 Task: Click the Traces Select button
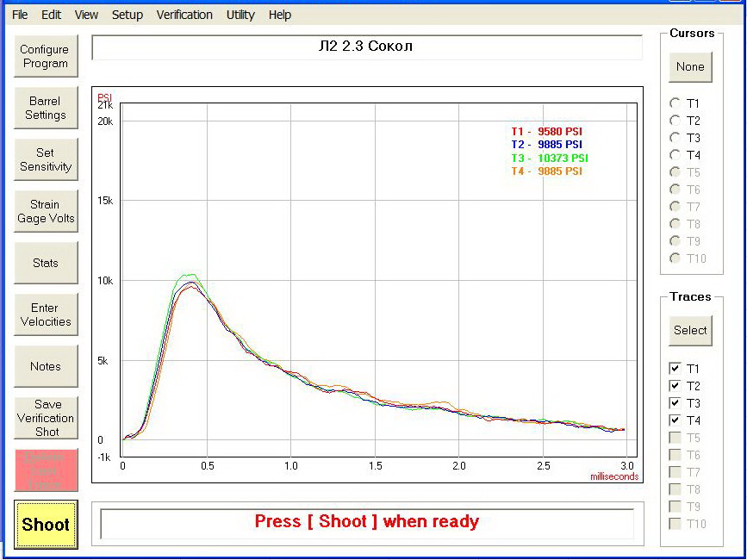[x=690, y=330]
